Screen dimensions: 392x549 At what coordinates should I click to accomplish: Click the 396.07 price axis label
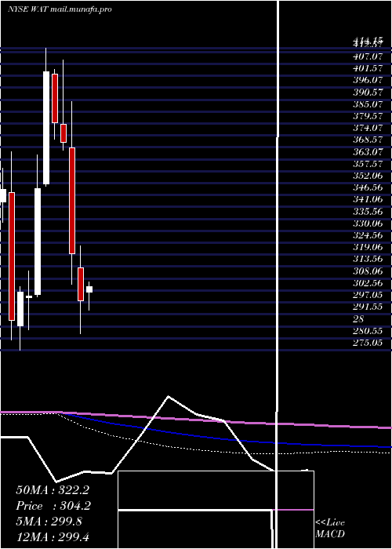[x=368, y=80]
